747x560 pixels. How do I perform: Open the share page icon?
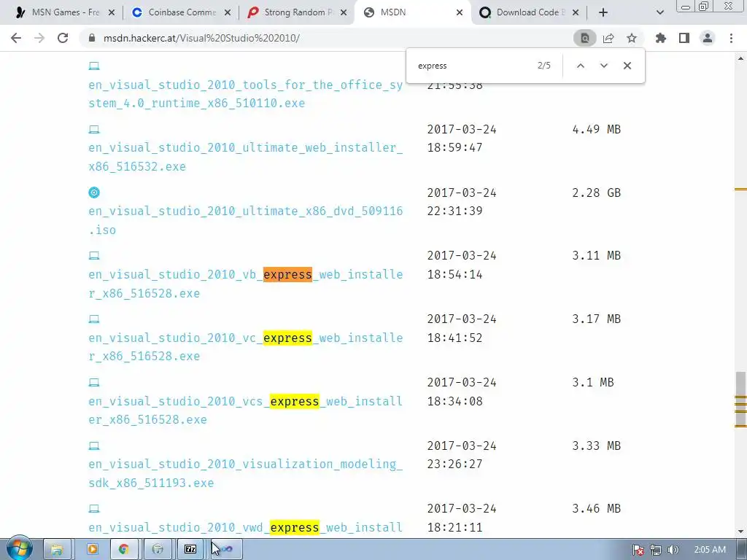608,38
